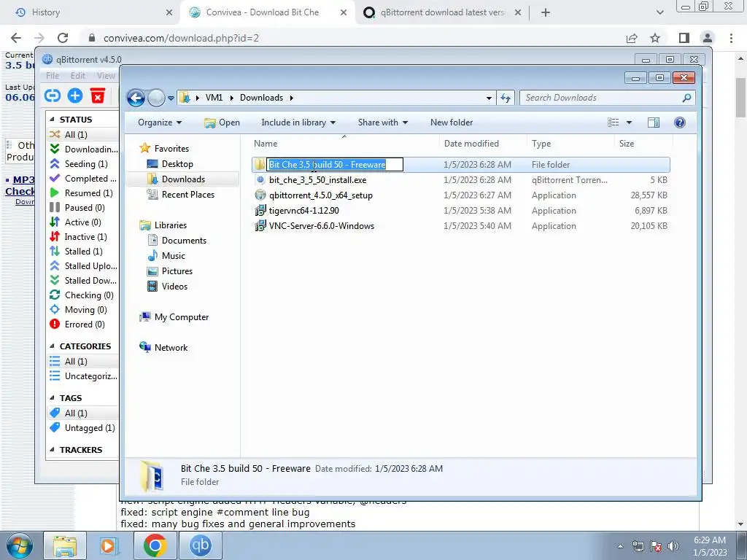The image size is (747, 560).
Task: Open Explorer help question mark icon
Action: coord(680,122)
